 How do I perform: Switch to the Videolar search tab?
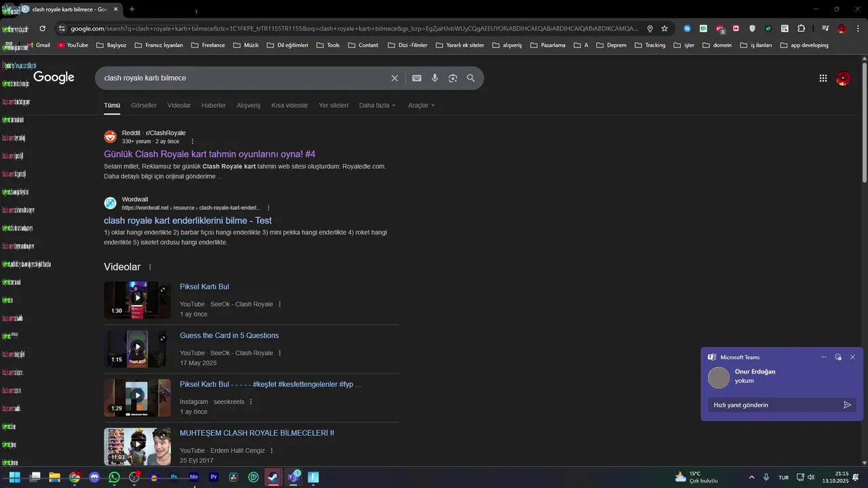coord(179,106)
